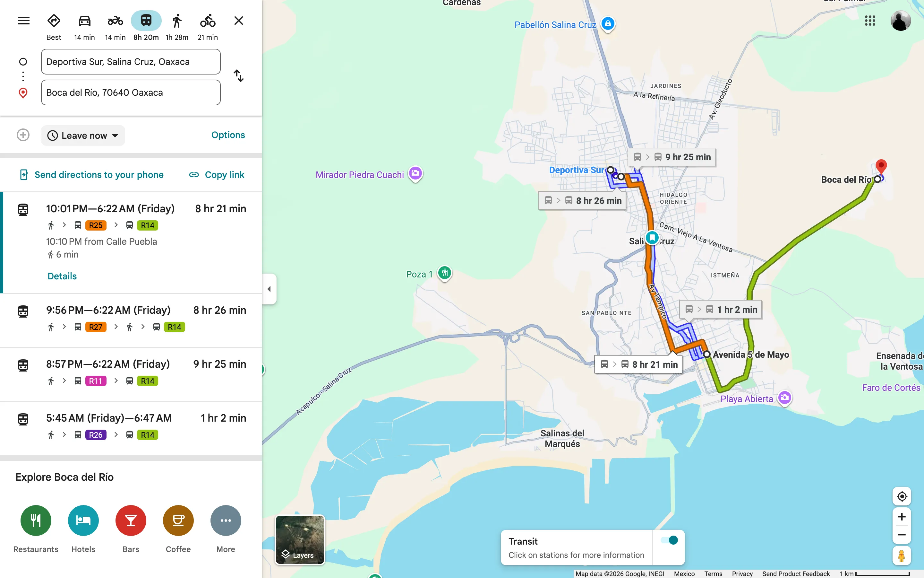Switch to Walking mode 1h 28m

177,27
